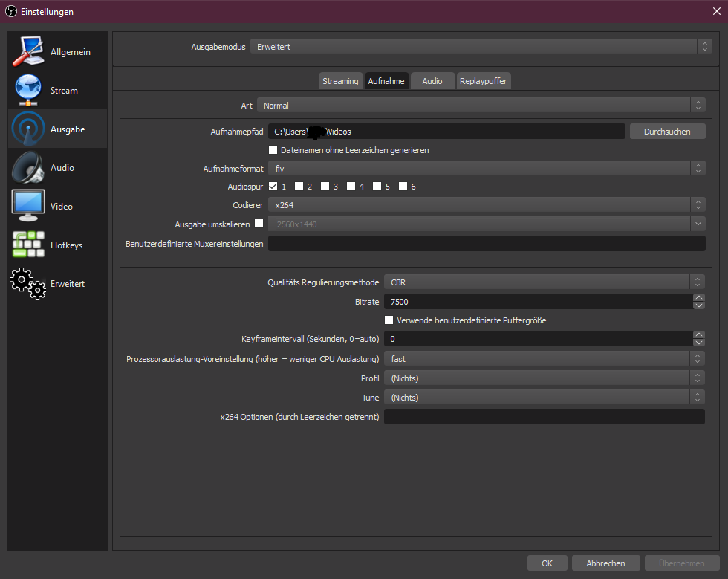Open Audio settings speaker icon
Image resolution: width=728 pixels, height=579 pixels.
[28, 168]
